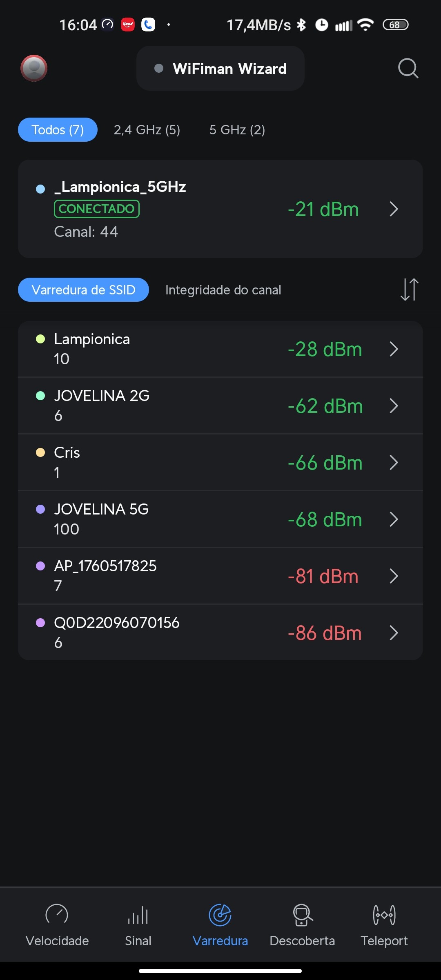Select the Todos (7) filter

point(58,130)
